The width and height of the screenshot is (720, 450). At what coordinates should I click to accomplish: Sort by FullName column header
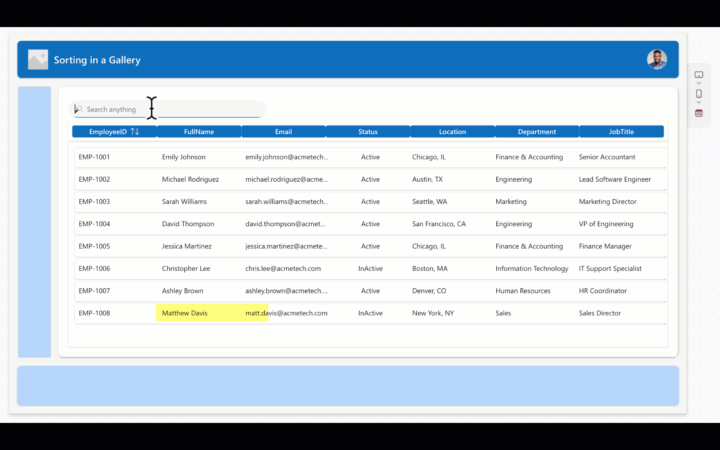tap(199, 131)
